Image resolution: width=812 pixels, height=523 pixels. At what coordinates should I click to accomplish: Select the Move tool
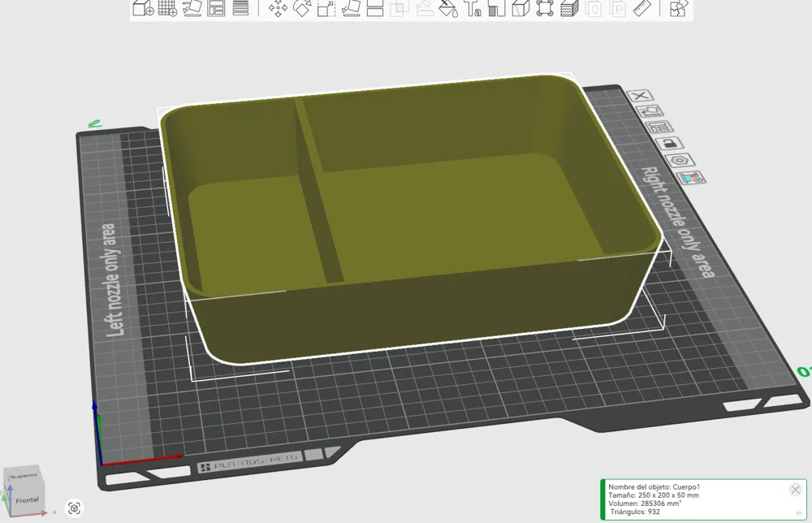(278, 11)
